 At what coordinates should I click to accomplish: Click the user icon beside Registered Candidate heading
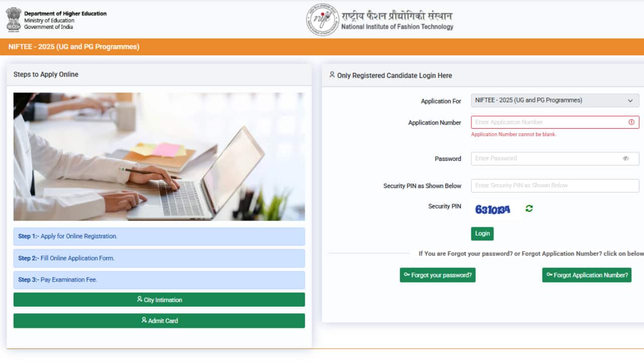point(332,74)
